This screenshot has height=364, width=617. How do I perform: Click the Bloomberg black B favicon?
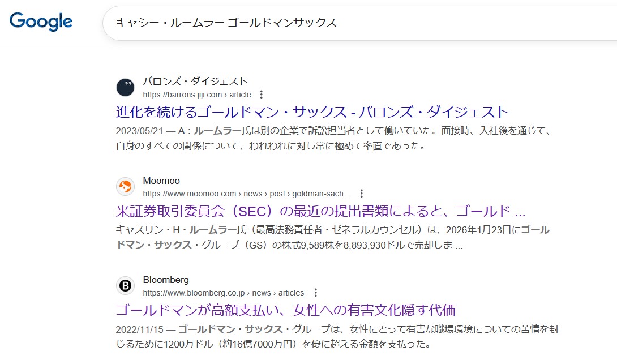125,286
